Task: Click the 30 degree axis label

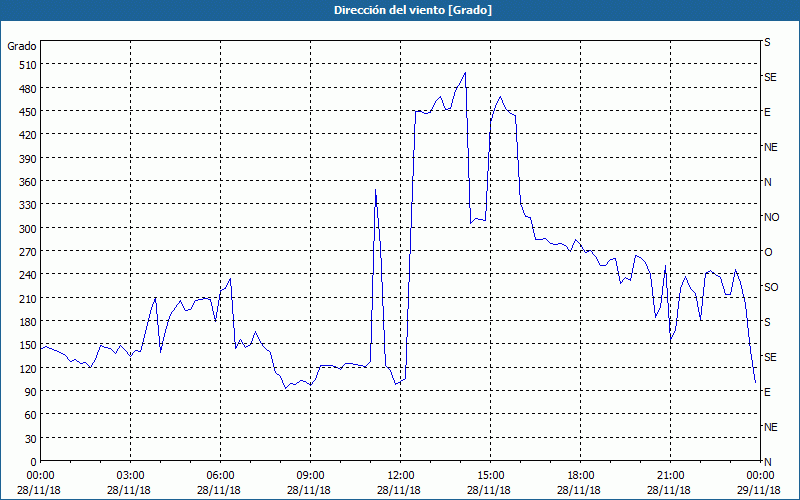Action: (31, 439)
